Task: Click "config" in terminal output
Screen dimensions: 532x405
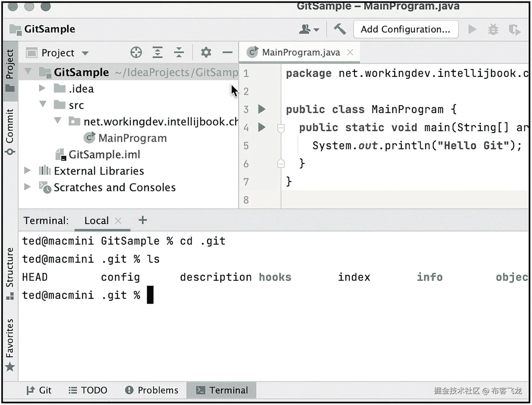Action: coord(120,277)
